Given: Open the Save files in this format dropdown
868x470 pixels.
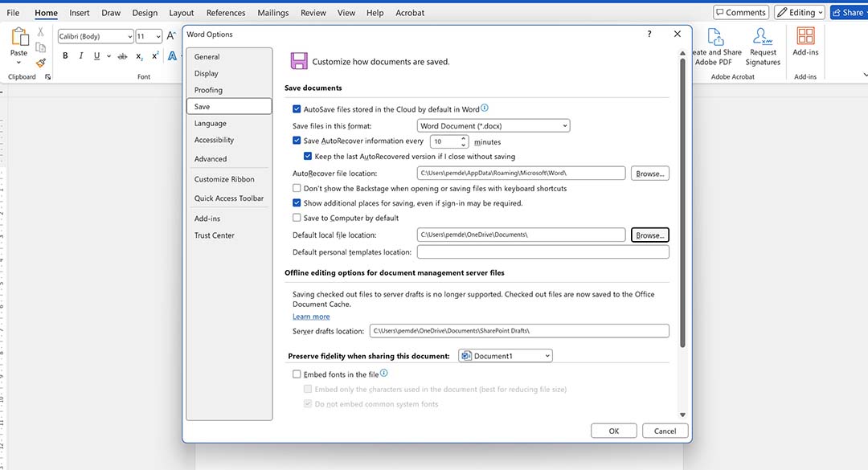Looking at the screenshot, I should [493, 126].
